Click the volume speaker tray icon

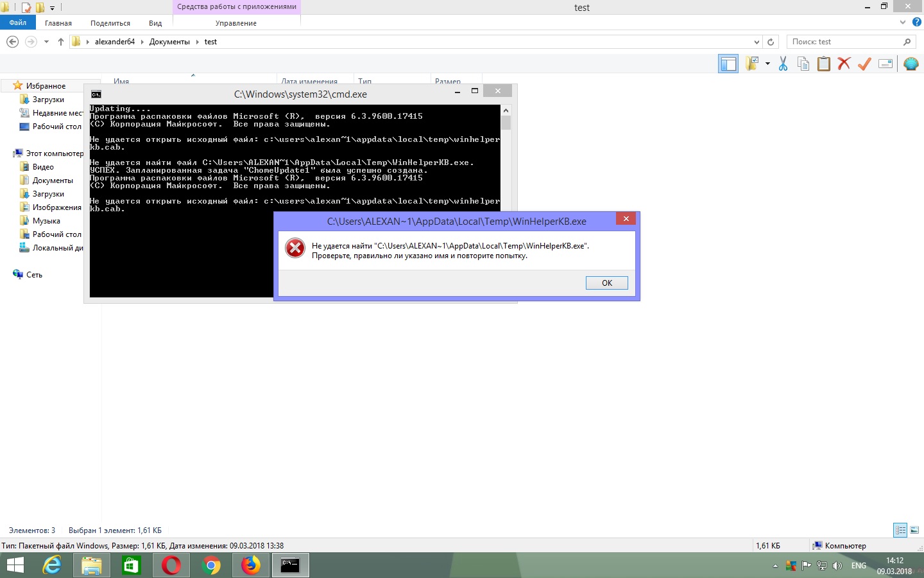(837, 566)
